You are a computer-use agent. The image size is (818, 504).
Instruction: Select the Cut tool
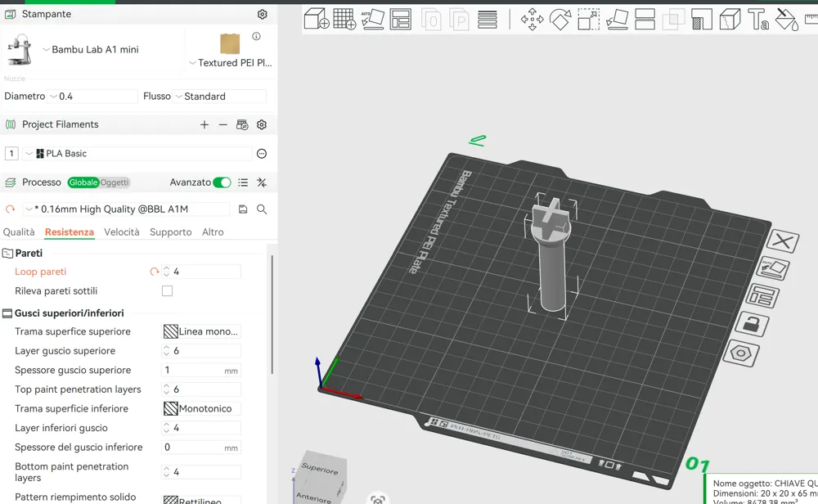click(x=645, y=20)
